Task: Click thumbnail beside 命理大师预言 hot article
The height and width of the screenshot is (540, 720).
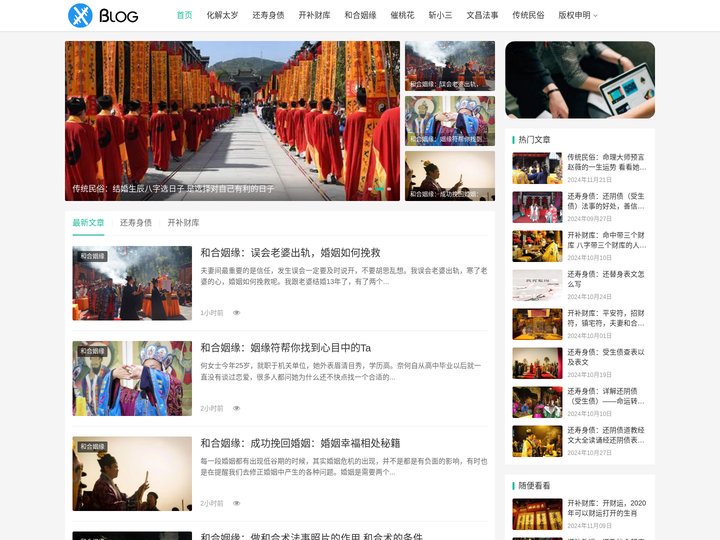Action: [x=537, y=168]
